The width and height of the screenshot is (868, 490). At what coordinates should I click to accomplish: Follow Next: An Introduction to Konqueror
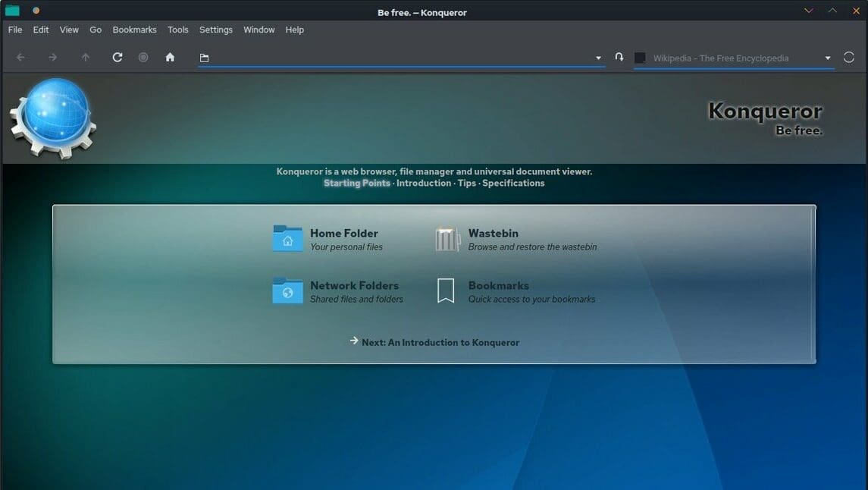pyautogui.click(x=440, y=343)
